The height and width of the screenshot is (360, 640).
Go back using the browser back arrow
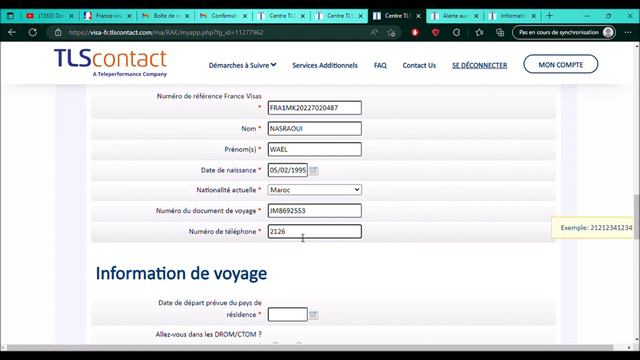(x=12, y=32)
